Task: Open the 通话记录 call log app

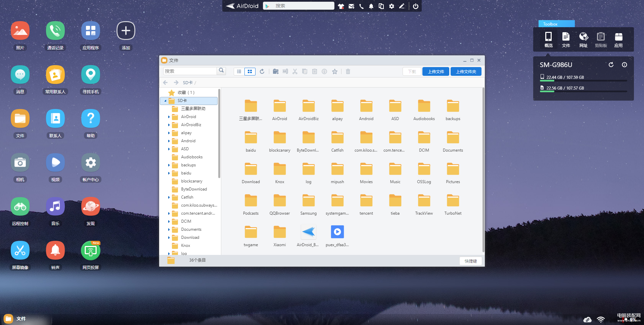Action: [55, 31]
